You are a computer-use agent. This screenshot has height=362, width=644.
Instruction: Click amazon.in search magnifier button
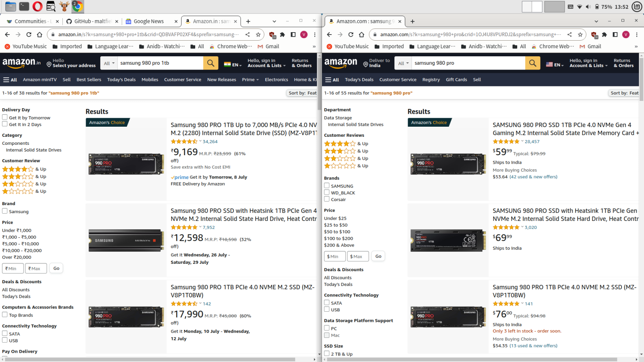click(x=211, y=63)
